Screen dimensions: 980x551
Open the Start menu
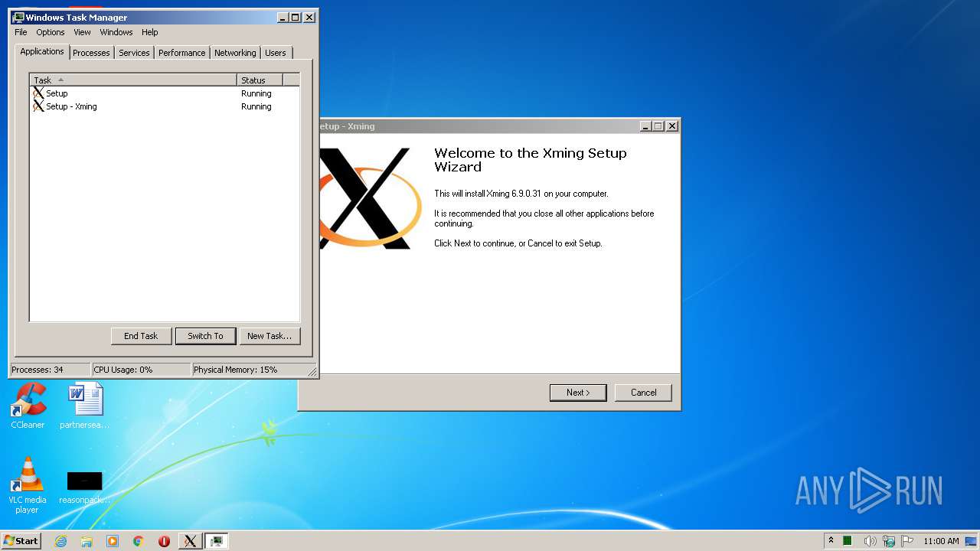tap(21, 541)
